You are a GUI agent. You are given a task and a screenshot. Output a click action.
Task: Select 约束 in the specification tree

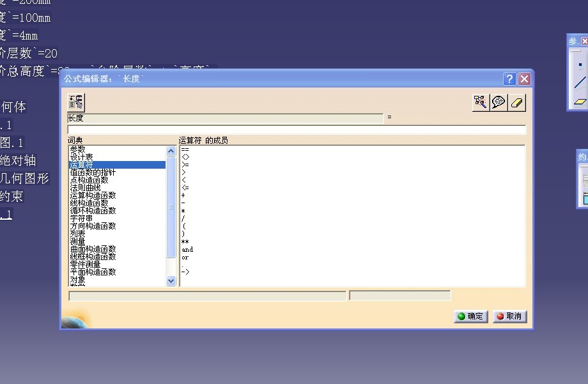click(12, 196)
